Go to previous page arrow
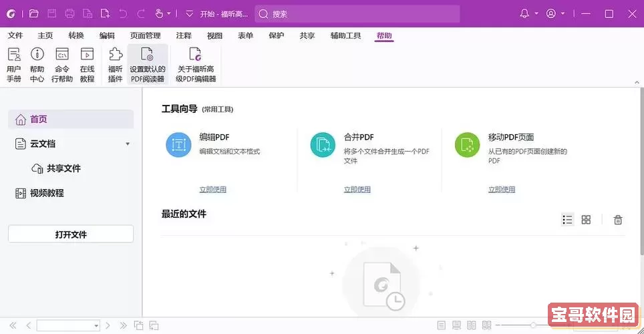 point(28,326)
